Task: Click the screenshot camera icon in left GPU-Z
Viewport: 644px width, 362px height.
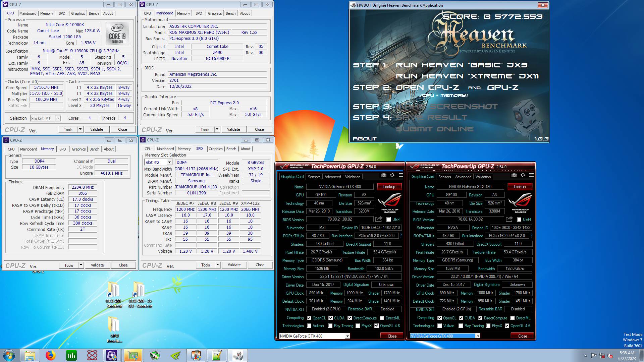Action: (x=383, y=175)
